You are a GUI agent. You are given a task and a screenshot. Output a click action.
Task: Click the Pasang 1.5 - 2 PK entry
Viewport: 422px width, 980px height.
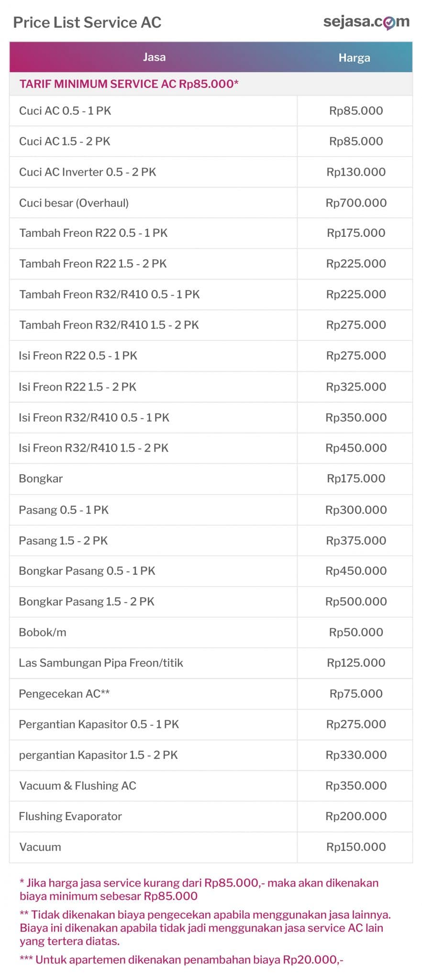coord(63,541)
